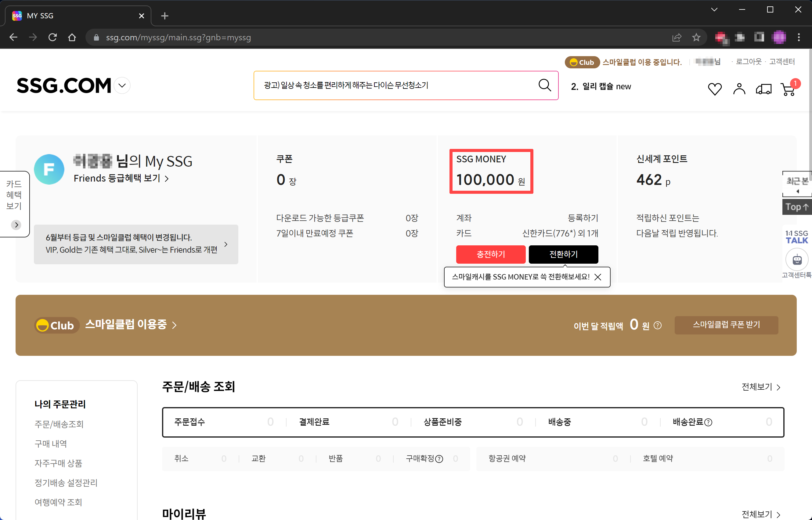Click the 스마일클럽 쿠폰 받기 button
The height and width of the screenshot is (520, 812).
click(726, 325)
